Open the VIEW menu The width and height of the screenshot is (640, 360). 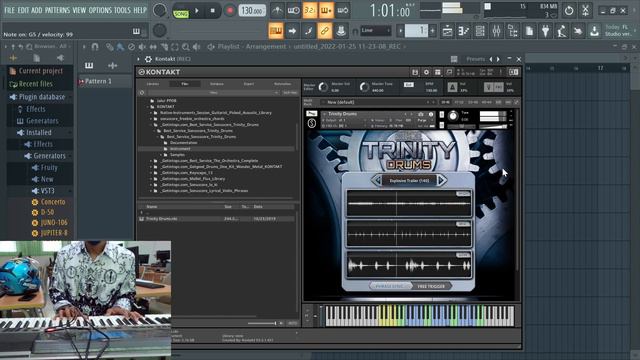(x=79, y=10)
